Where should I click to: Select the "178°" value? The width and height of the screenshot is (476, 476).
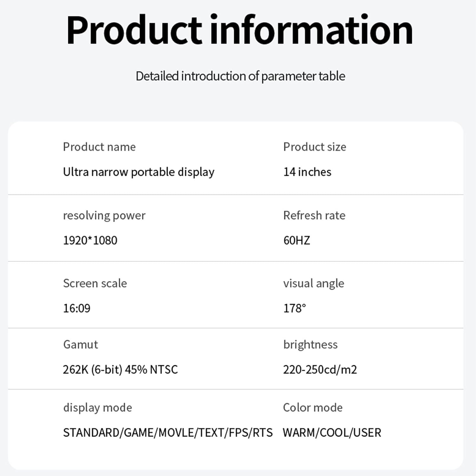[x=294, y=308]
